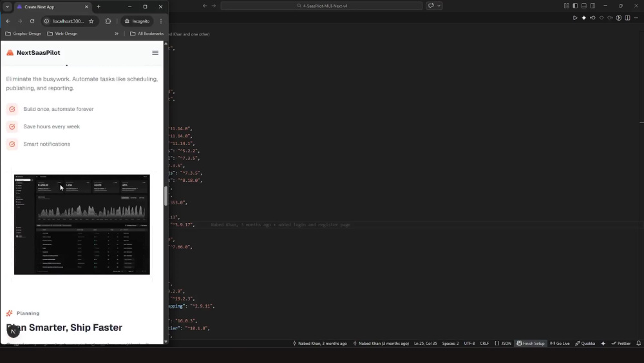The image size is (644, 363).
Task: Click the status bar 'Nabed Khan (3 months ago)'
Action: tap(381, 343)
